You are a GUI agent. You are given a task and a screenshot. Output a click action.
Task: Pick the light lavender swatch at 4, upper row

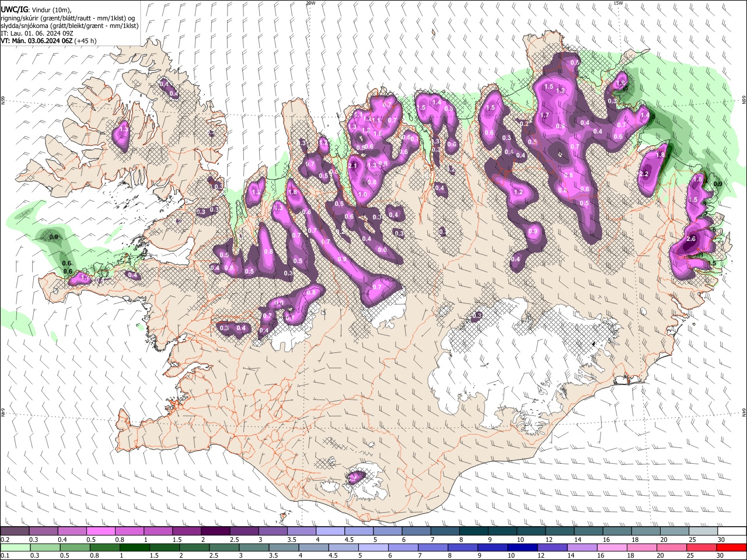point(330,531)
